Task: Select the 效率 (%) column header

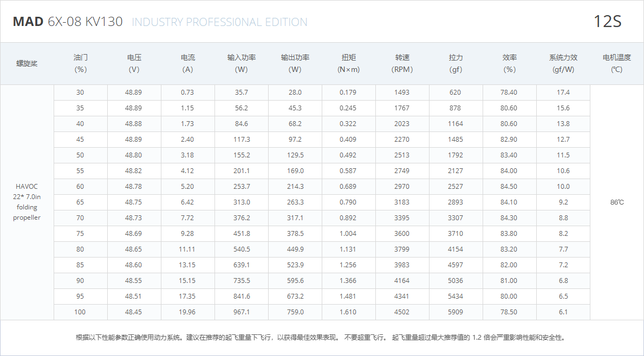Action: point(509,64)
